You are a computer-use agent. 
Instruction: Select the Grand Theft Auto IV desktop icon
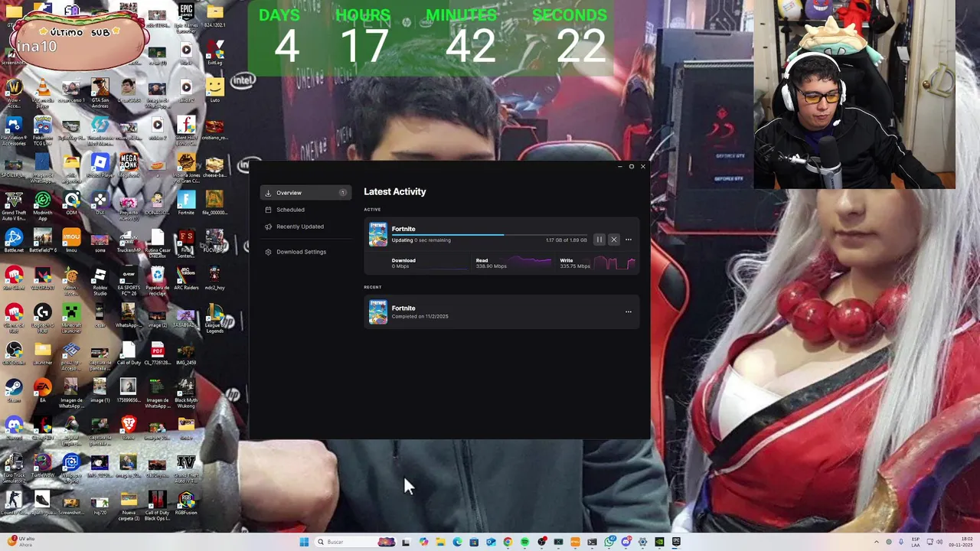(x=186, y=467)
